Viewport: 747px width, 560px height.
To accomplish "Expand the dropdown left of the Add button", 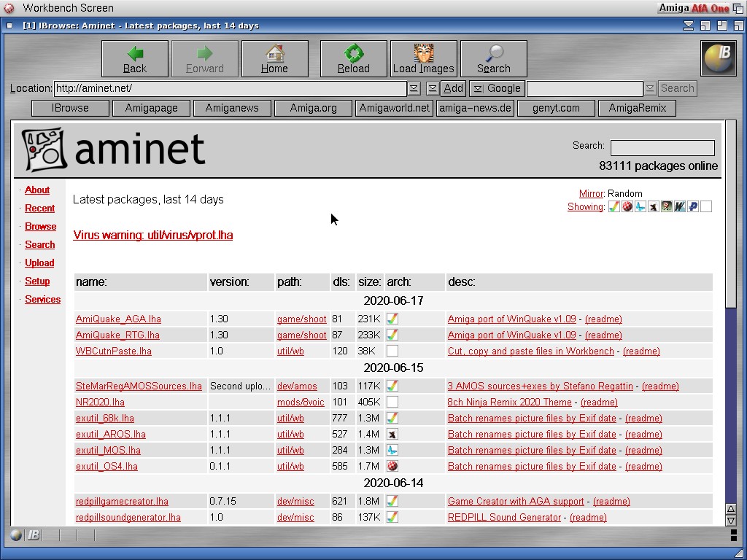I will (433, 88).
